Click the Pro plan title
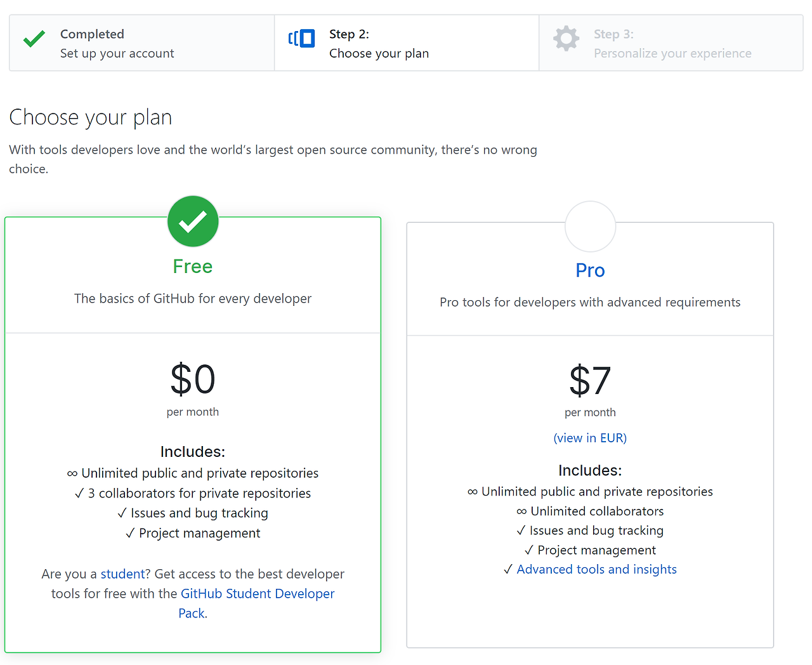The width and height of the screenshot is (812, 665). [590, 271]
